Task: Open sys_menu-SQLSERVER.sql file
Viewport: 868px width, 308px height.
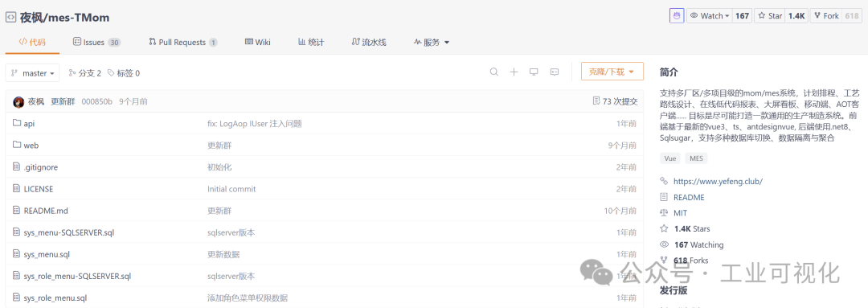Action: pos(69,232)
